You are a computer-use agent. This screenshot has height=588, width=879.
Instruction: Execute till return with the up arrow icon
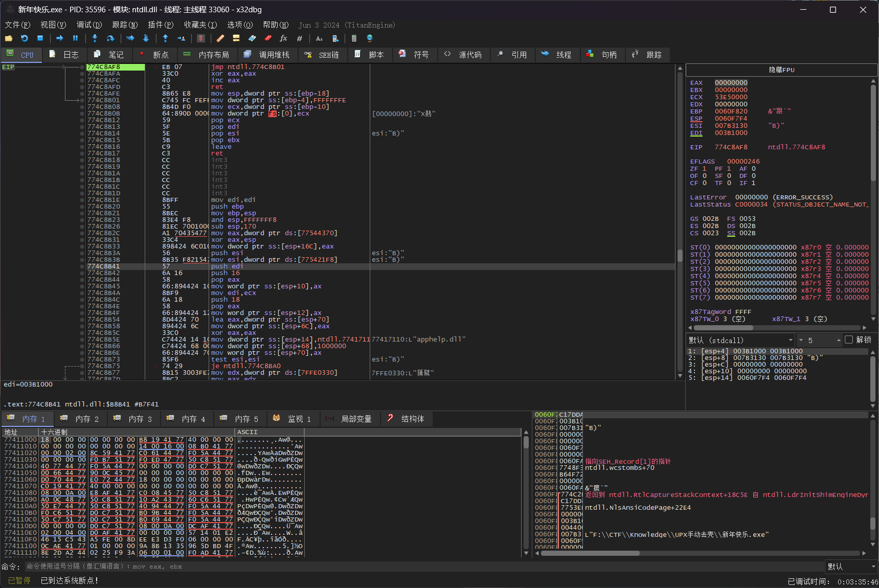pos(165,38)
